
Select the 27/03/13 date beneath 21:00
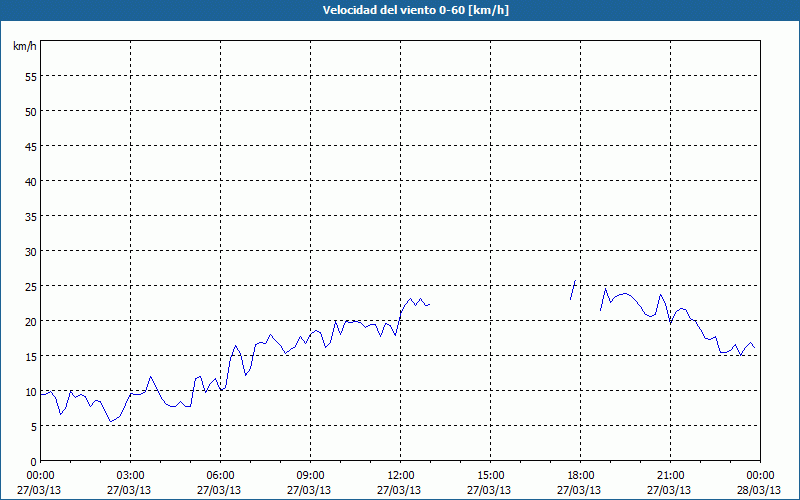pyautogui.click(x=669, y=490)
